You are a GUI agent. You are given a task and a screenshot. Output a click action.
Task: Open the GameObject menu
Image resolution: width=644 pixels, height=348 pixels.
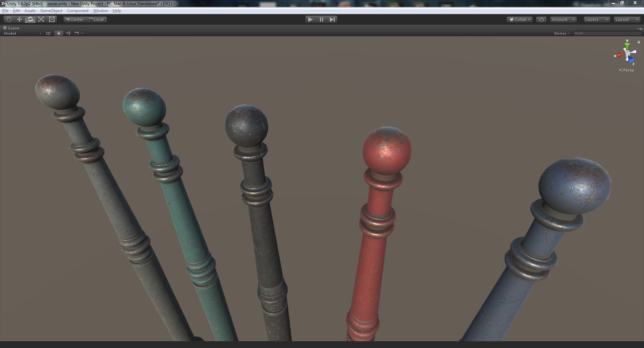[51, 11]
